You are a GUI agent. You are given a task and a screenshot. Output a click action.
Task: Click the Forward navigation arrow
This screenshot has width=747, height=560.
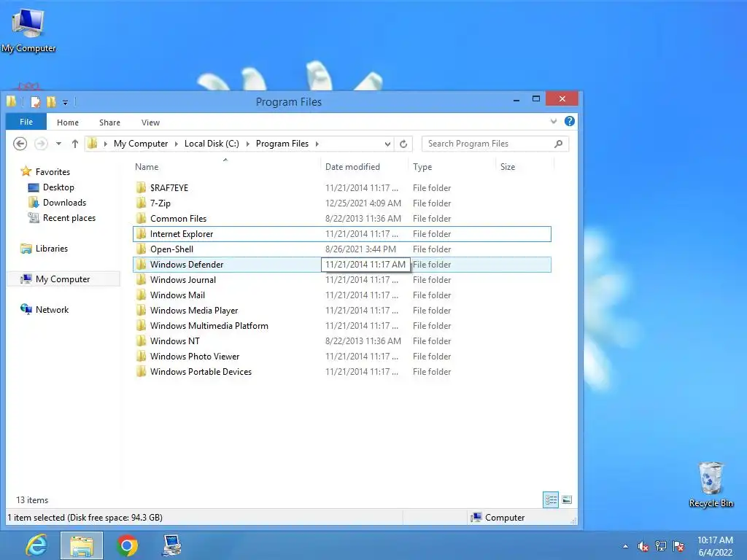41,144
